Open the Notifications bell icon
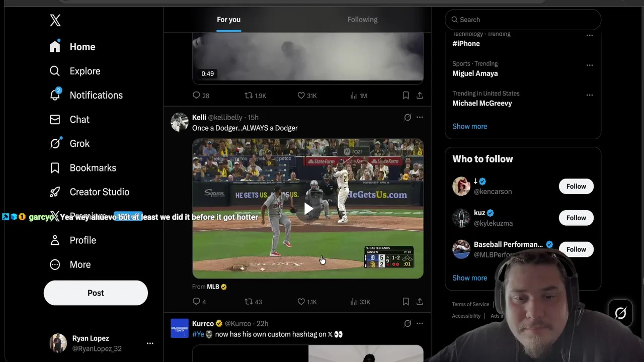This screenshot has height=362, width=644. pyautogui.click(x=55, y=95)
